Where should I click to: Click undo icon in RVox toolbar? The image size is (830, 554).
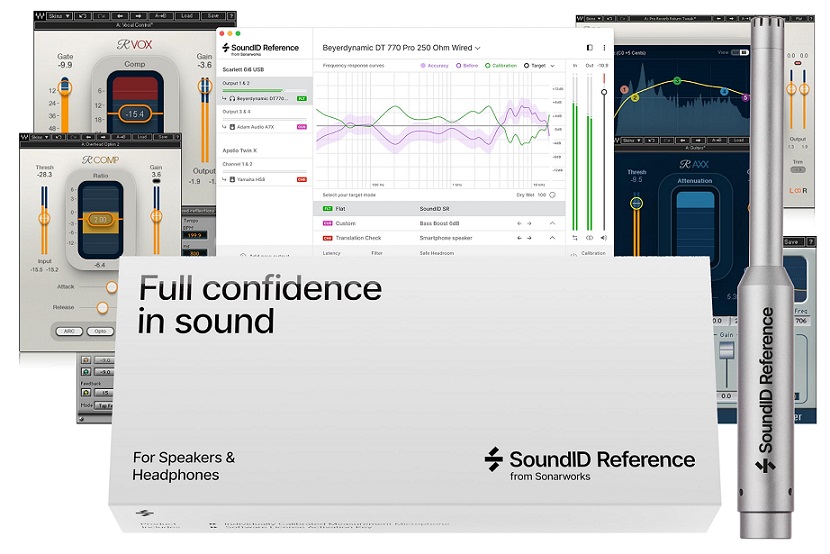tap(82, 16)
